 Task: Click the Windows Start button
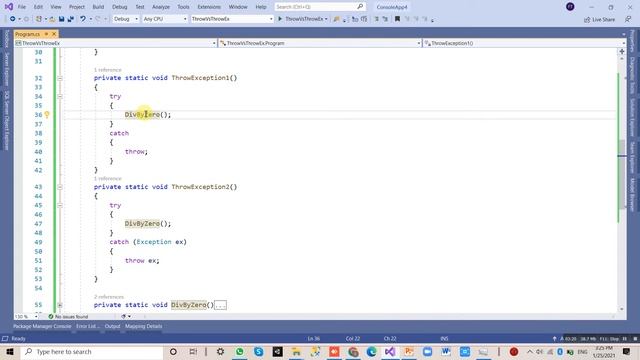coord(9,351)
